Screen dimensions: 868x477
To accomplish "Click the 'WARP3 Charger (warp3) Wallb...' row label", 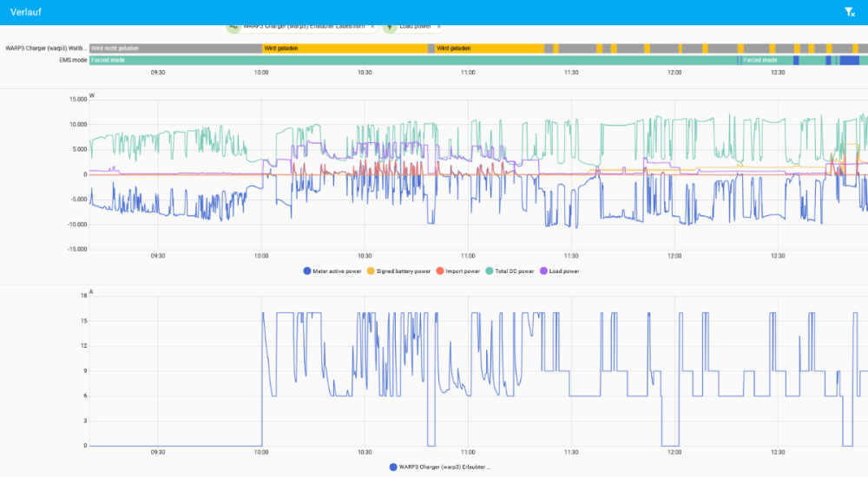I will pos(46,49).
